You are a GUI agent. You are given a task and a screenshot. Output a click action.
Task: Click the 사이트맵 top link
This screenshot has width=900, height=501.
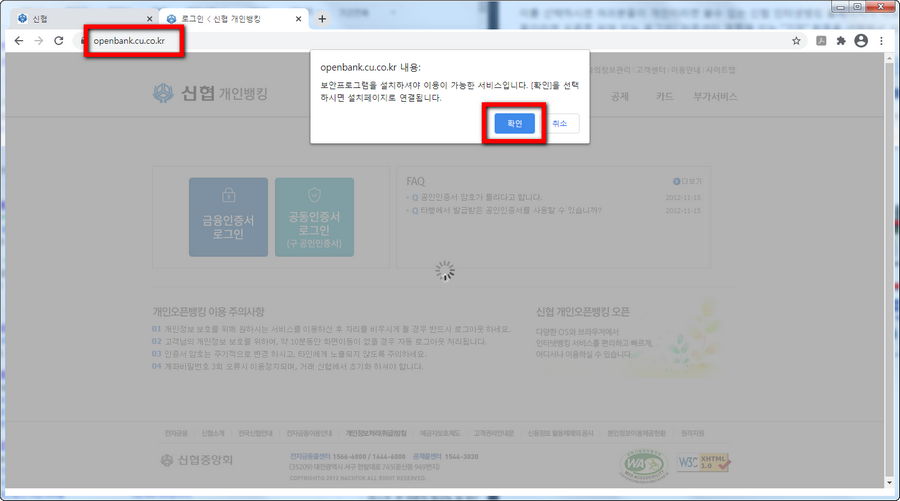[720, 70]
